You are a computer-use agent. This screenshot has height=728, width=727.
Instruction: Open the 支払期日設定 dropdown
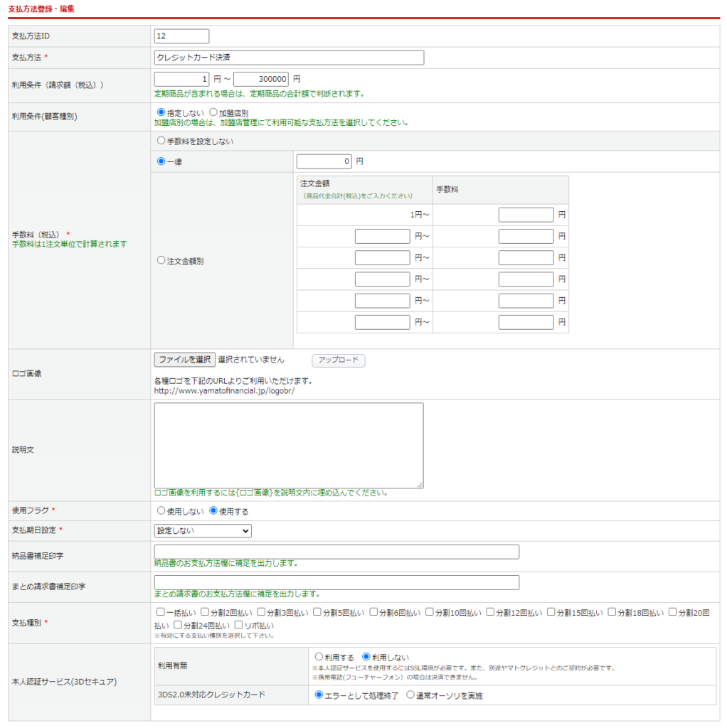[203, 530]
